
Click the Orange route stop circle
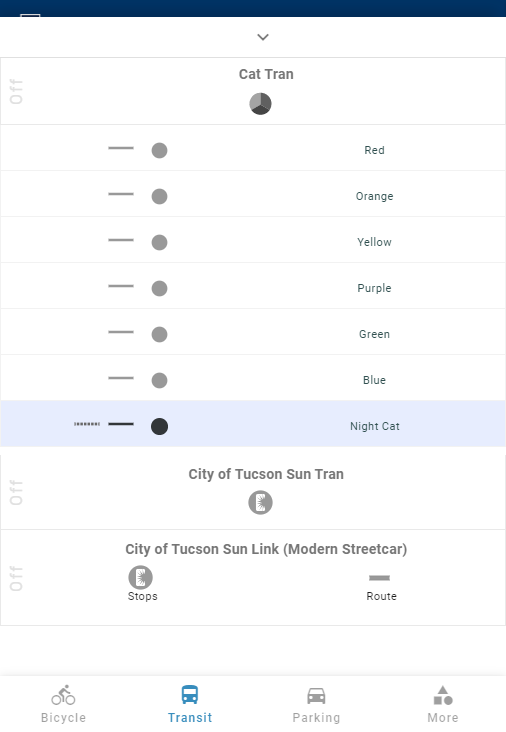pos(160,197)
